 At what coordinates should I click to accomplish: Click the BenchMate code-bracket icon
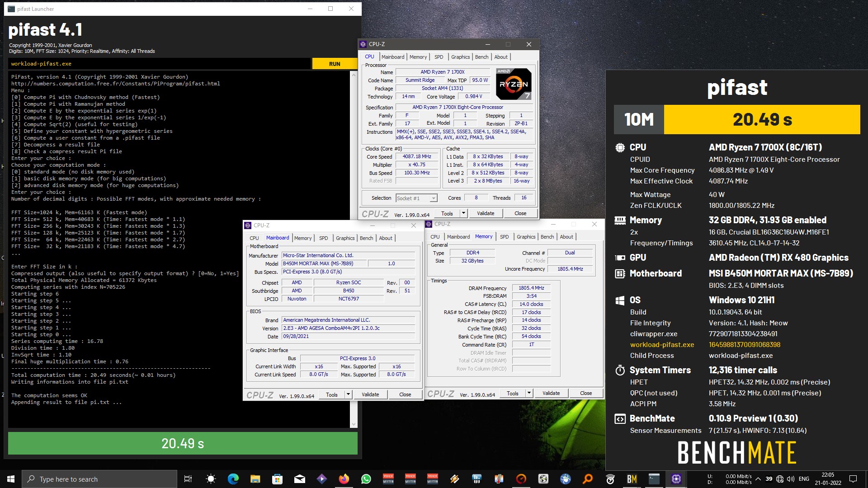coord(620,418)
